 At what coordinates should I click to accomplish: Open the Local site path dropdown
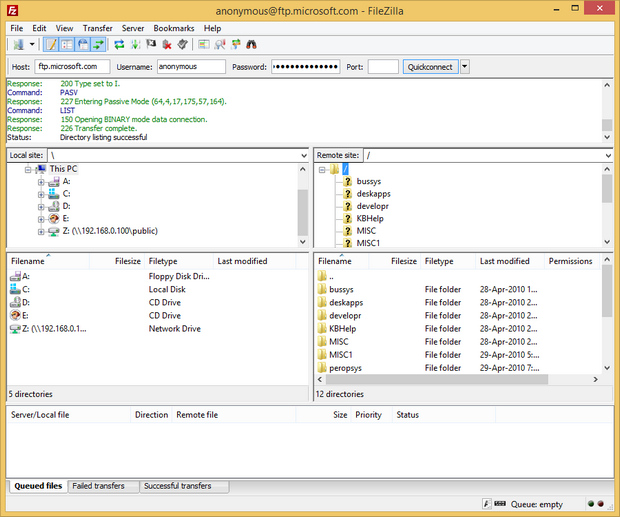click(303, 156)
